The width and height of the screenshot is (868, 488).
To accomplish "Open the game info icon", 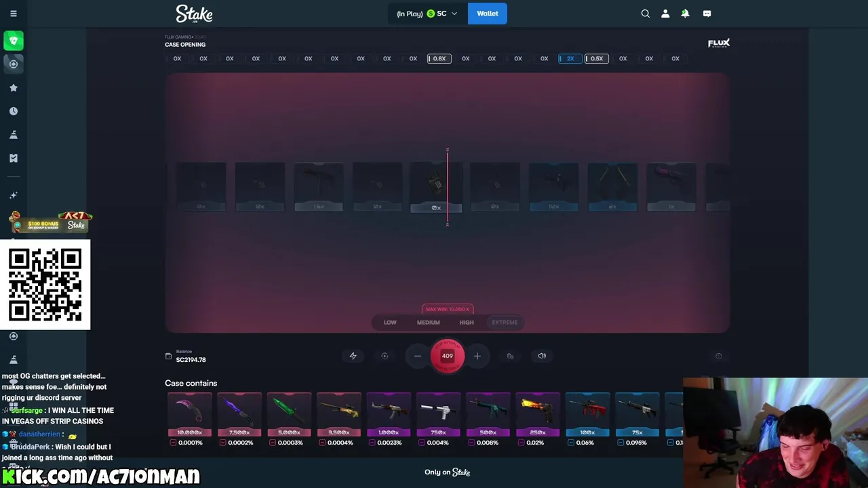I will [719, 356].
